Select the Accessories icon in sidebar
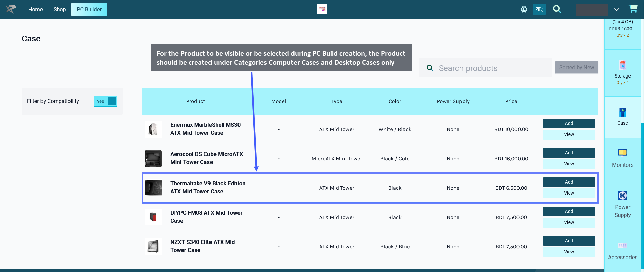This screenshot has height=272, width=644. 623,246
